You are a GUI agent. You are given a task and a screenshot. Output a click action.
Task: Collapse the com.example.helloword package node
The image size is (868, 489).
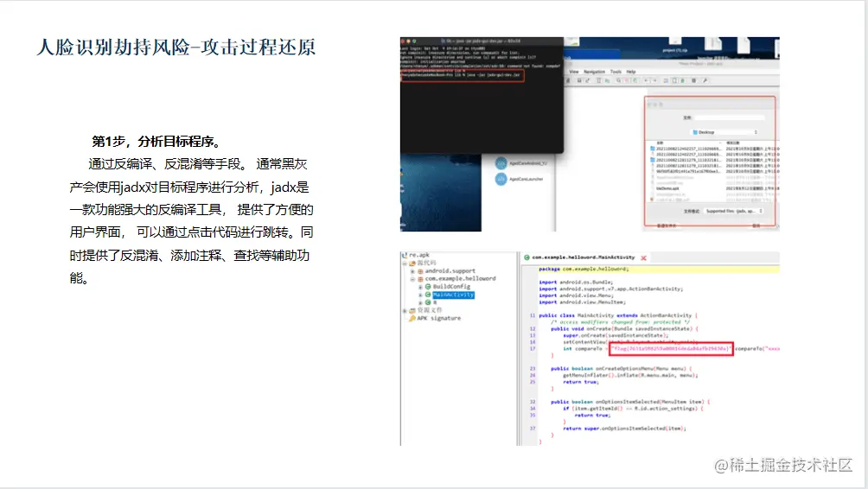pos(412,279)
